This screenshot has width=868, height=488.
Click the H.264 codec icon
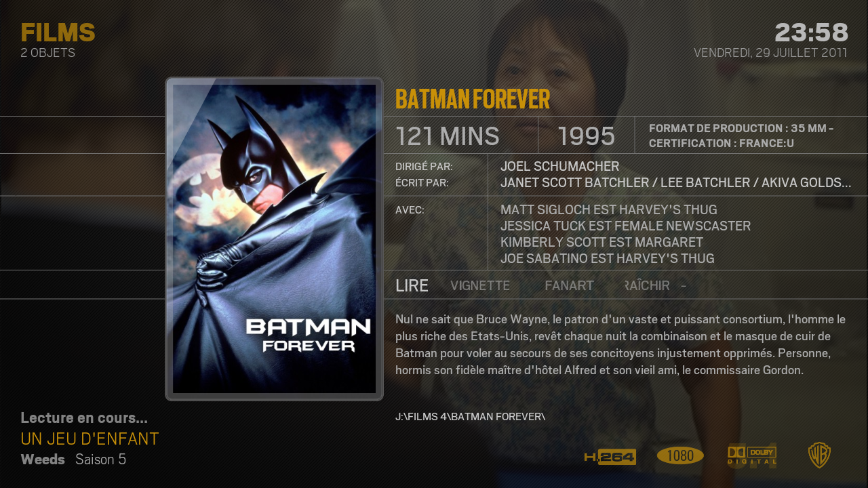tap(610, 457)
